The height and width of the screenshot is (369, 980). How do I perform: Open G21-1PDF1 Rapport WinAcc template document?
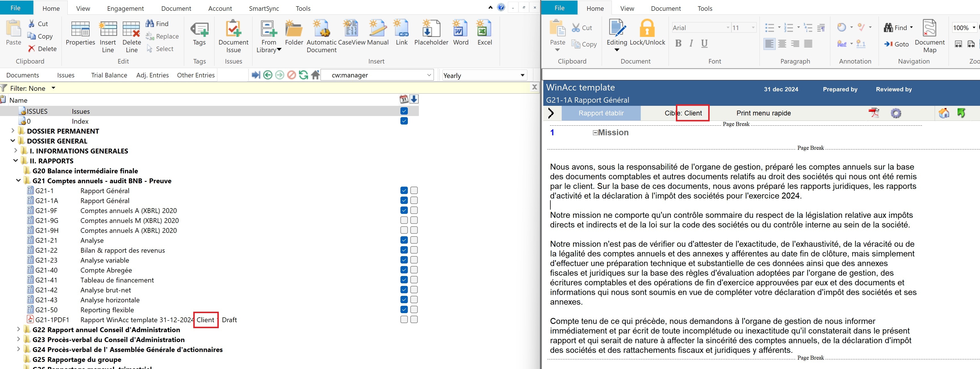(137, 320)
